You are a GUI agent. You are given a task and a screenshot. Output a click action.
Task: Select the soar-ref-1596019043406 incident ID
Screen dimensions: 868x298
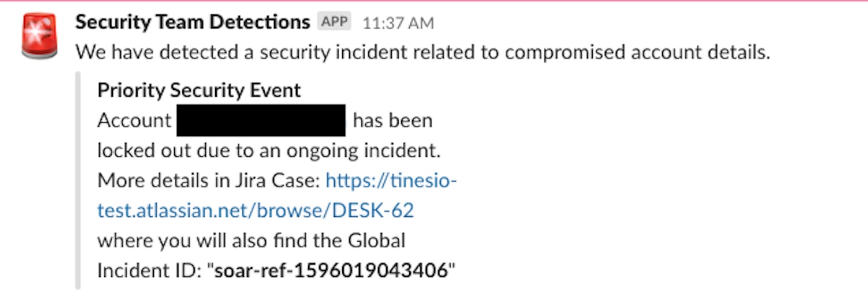pos(330,271)
